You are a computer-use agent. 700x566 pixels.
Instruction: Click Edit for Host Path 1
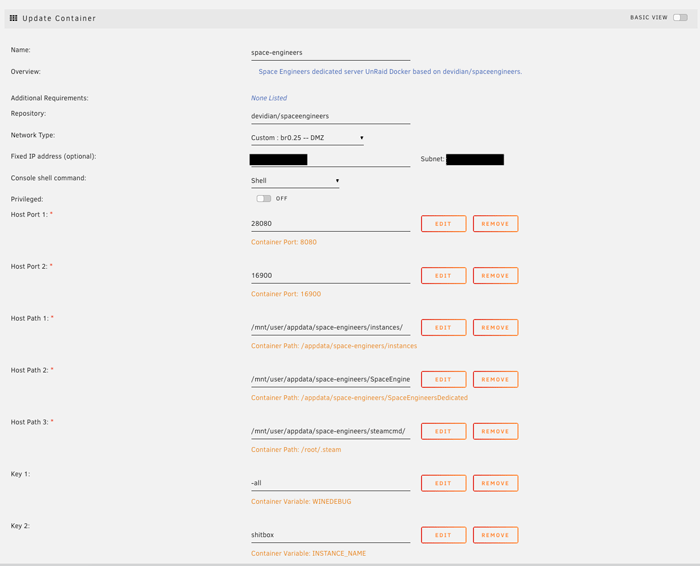point(443,327)
